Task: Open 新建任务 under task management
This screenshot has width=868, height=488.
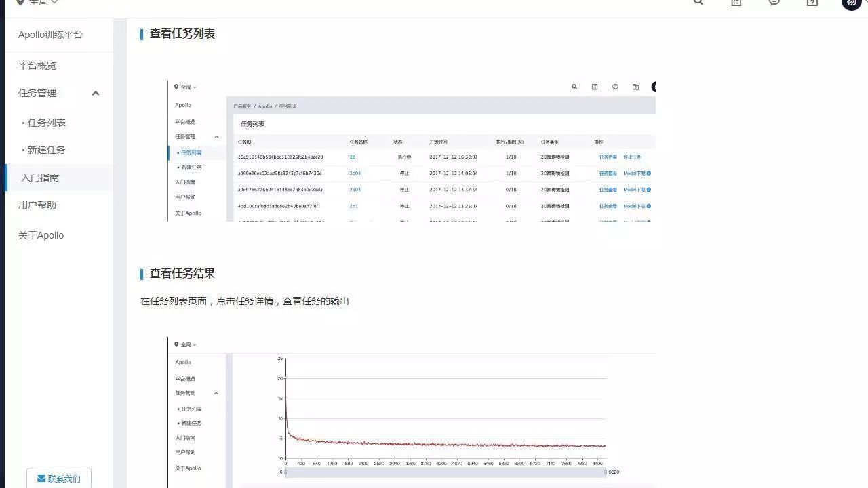Action: (x=46, y=150)
